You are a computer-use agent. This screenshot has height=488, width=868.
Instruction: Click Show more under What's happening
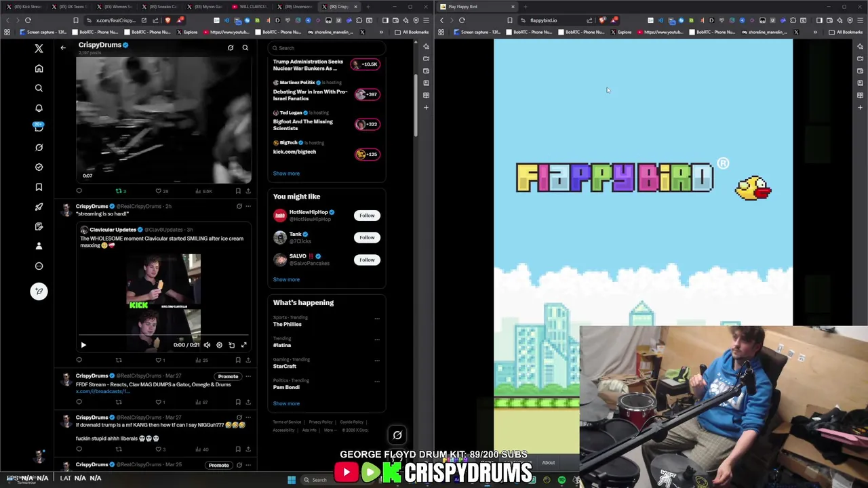[286, 403]
